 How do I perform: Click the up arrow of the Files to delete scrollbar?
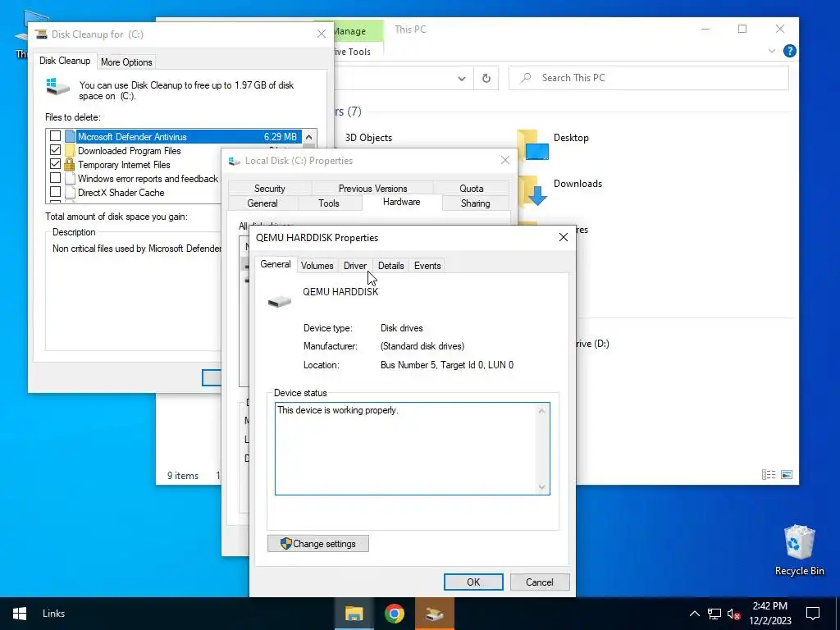pos(309,137)
